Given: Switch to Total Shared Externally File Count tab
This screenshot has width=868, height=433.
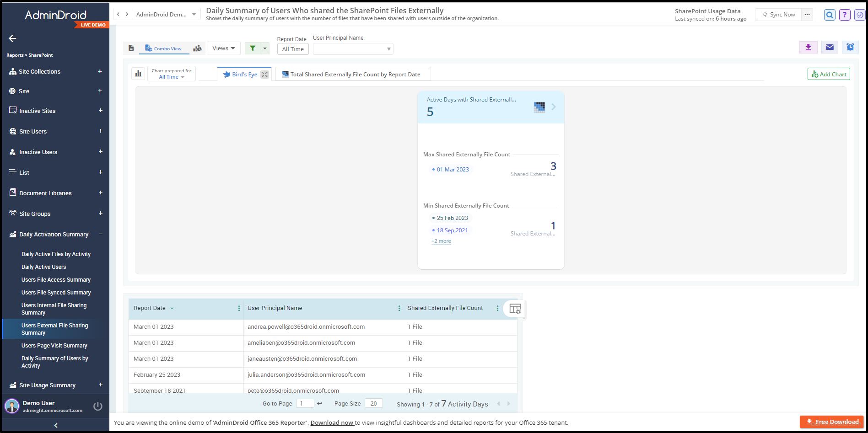Looking at the screenshot, I should click(352, 74).
